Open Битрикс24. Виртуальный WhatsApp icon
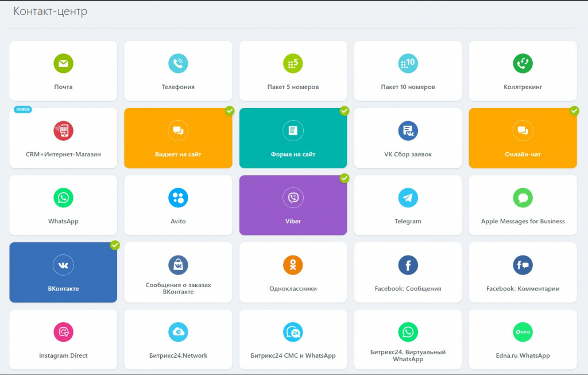 [408, 333]
